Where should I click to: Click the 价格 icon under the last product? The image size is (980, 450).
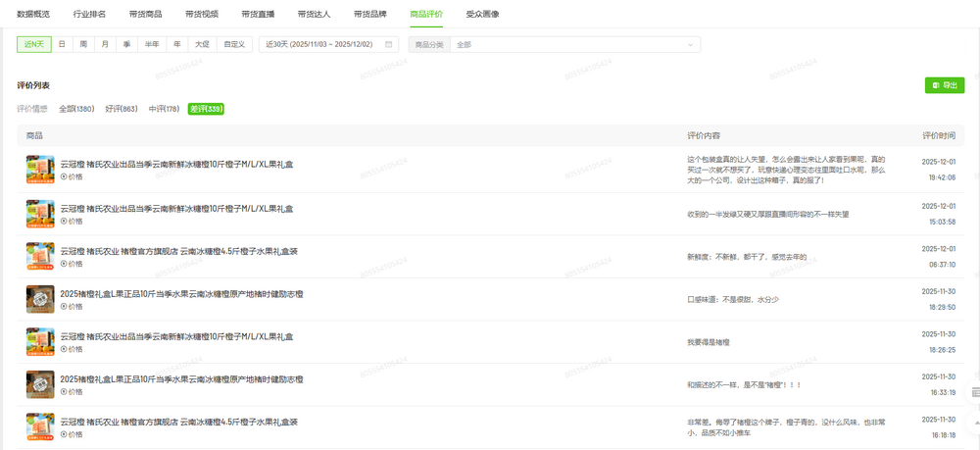tap(65, 432)
